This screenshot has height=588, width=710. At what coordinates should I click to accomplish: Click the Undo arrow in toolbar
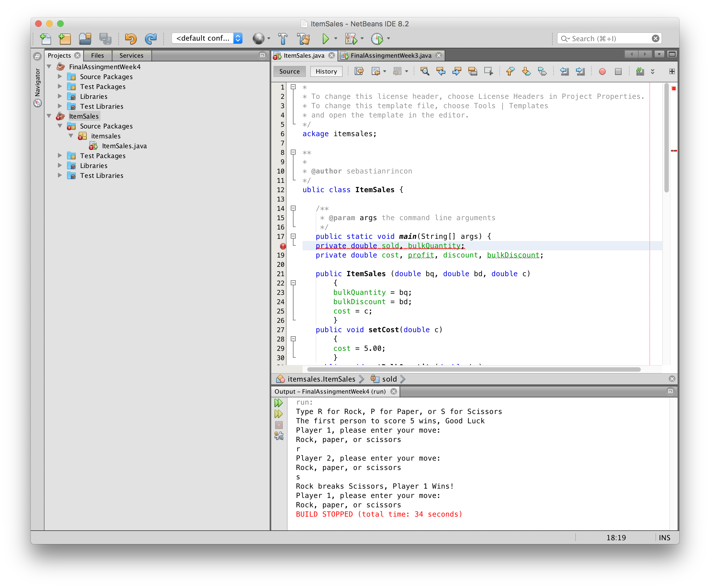point(130,38)
